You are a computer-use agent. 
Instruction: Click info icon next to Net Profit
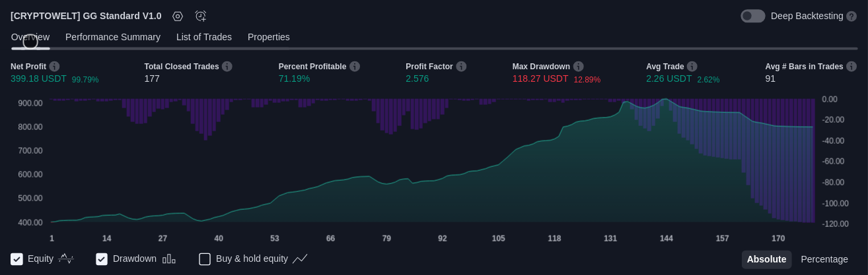pos(54,67)
